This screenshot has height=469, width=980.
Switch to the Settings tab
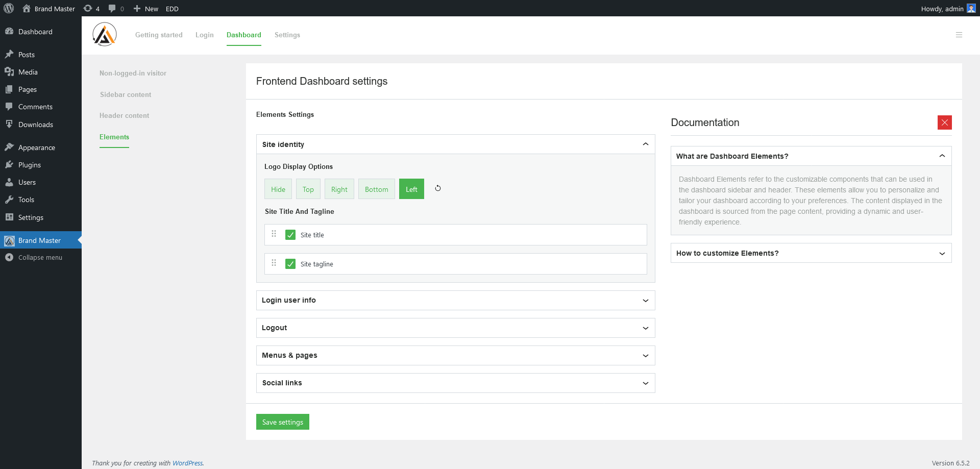[x=287, y=35]
